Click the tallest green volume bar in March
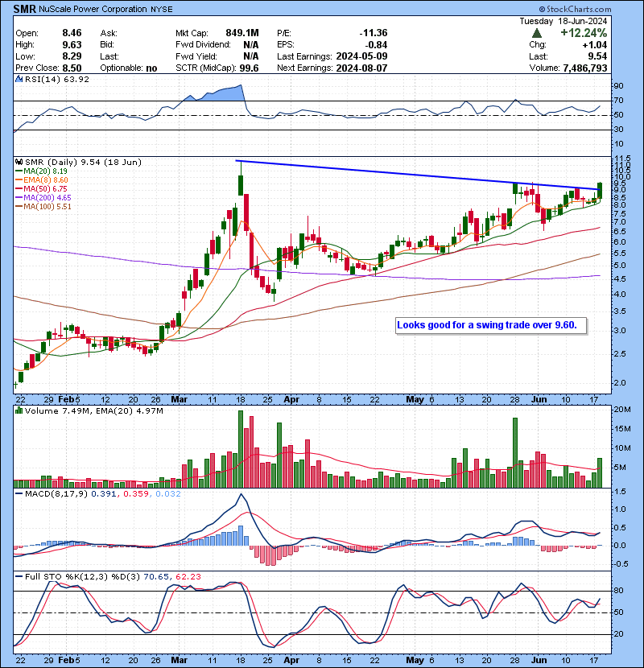 tap(241, 449)
